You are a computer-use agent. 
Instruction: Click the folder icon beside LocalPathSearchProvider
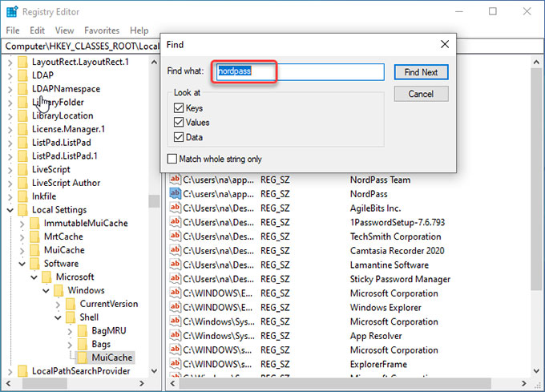coord(22,371)
